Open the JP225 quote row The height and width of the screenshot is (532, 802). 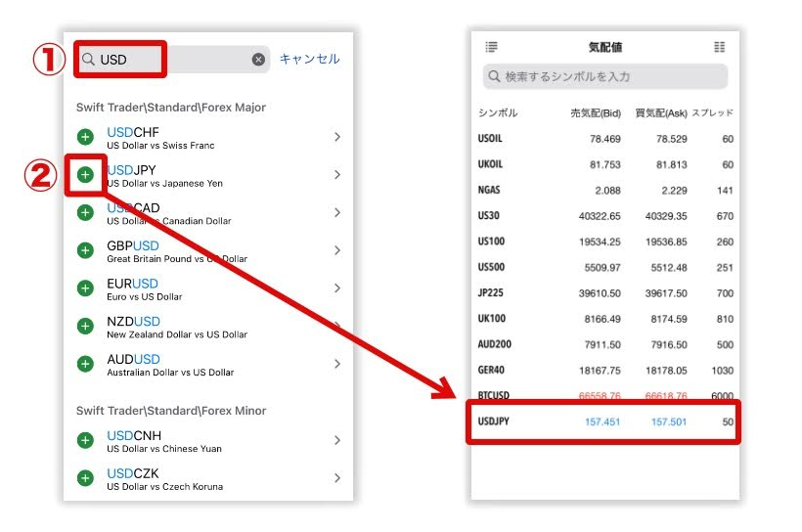[x=603, y=292]
